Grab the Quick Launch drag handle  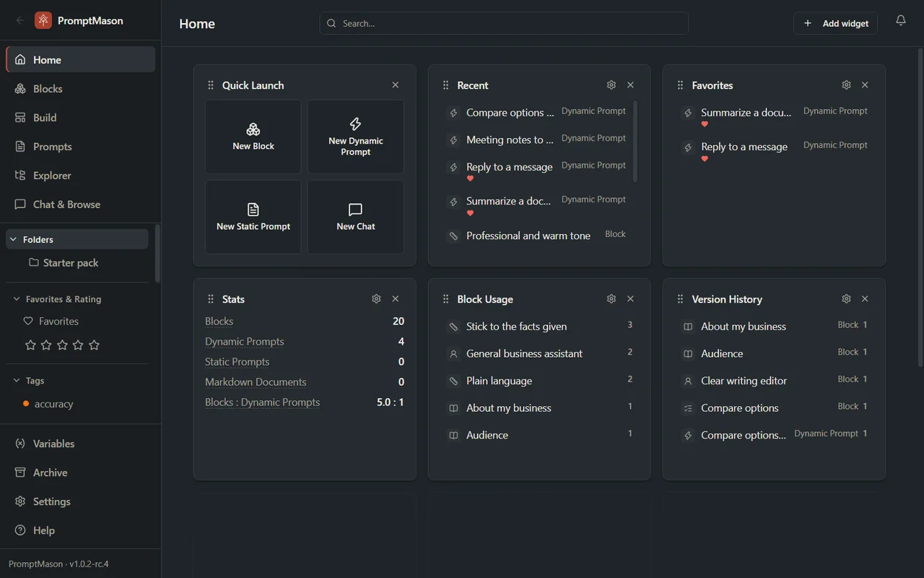click(x=211, y=85)
